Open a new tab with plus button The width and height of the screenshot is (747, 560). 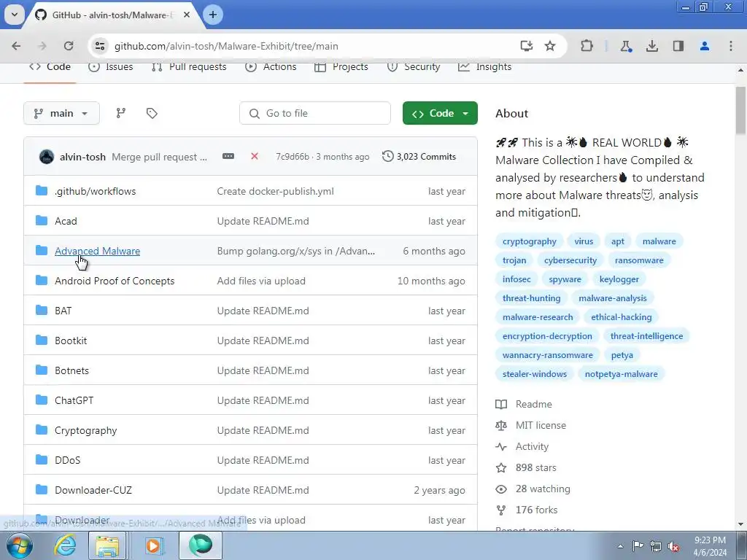tap(213, 15)
